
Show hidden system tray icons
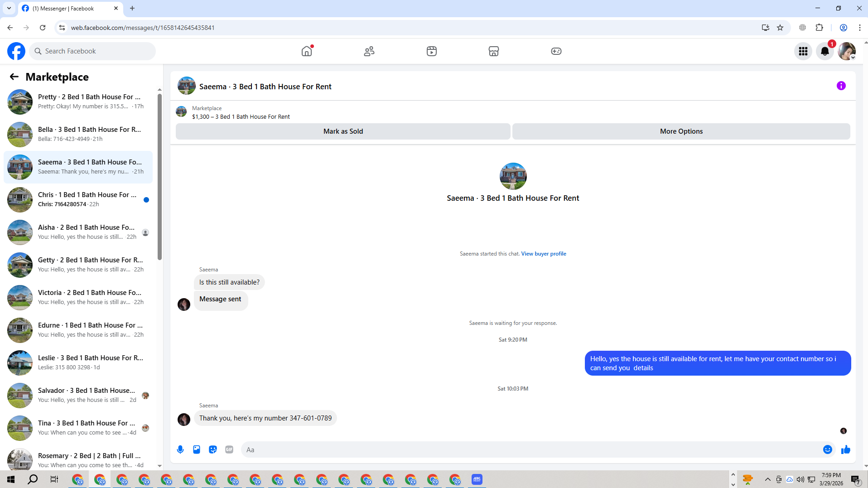[x=767, y=479]
